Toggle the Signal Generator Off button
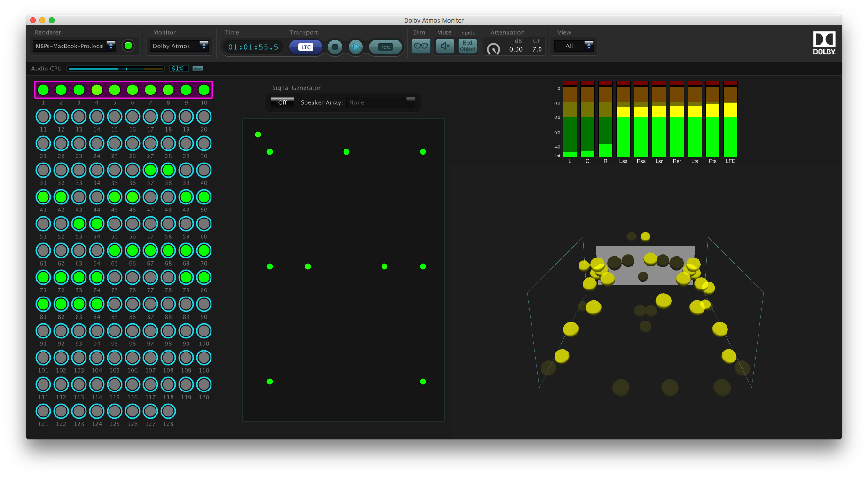The image size is (868, 477). [x=282, y=102]
